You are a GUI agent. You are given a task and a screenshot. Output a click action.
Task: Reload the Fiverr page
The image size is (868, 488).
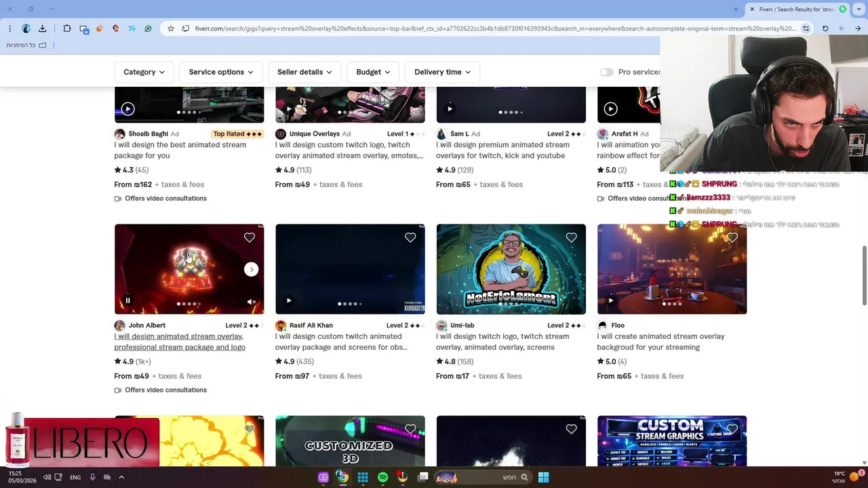click(x=825, y=28)
